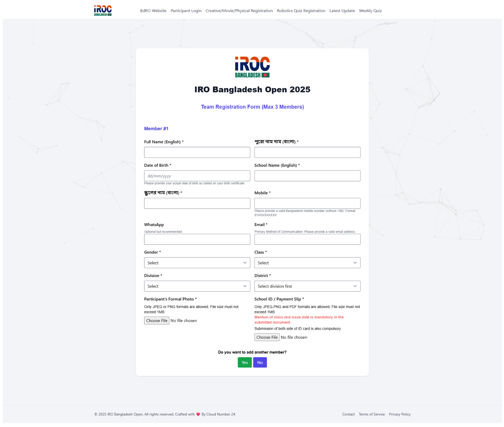Click 'Team Registration Form (Max 3 Members)' text
Viewport: 504px width, 427px height.
point(252,107)
